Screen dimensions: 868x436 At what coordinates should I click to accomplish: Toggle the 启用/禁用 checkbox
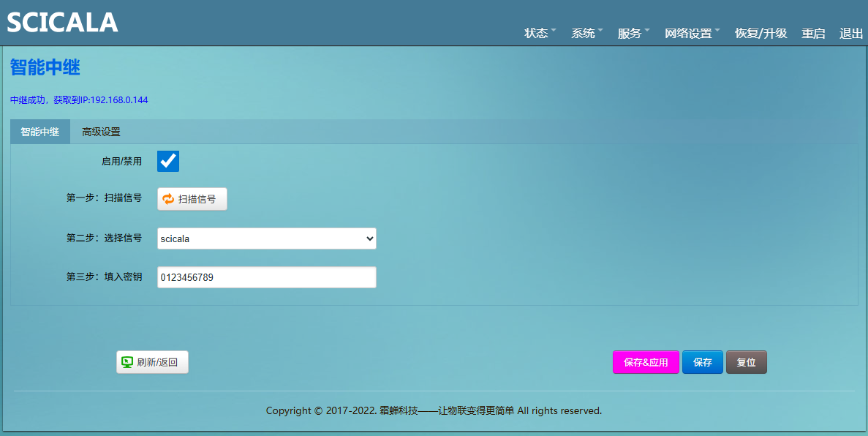point(168,161)
